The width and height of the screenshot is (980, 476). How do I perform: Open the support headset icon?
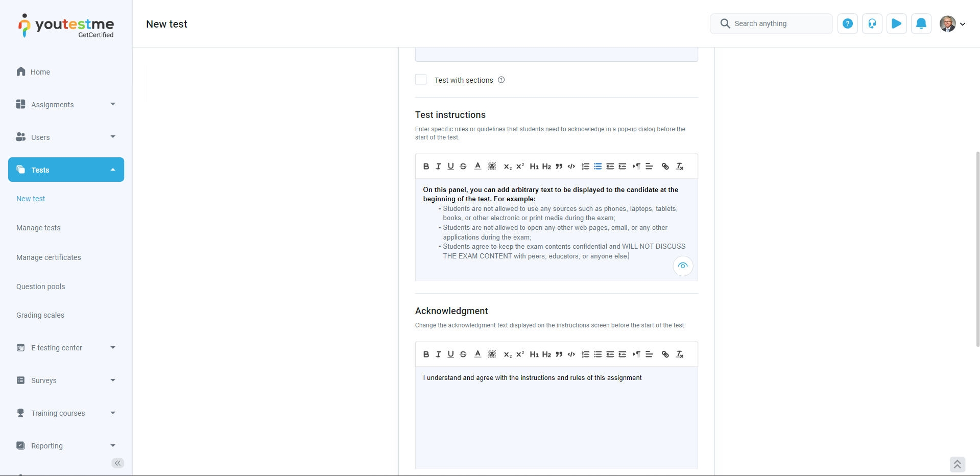click(x=872, y=23)
